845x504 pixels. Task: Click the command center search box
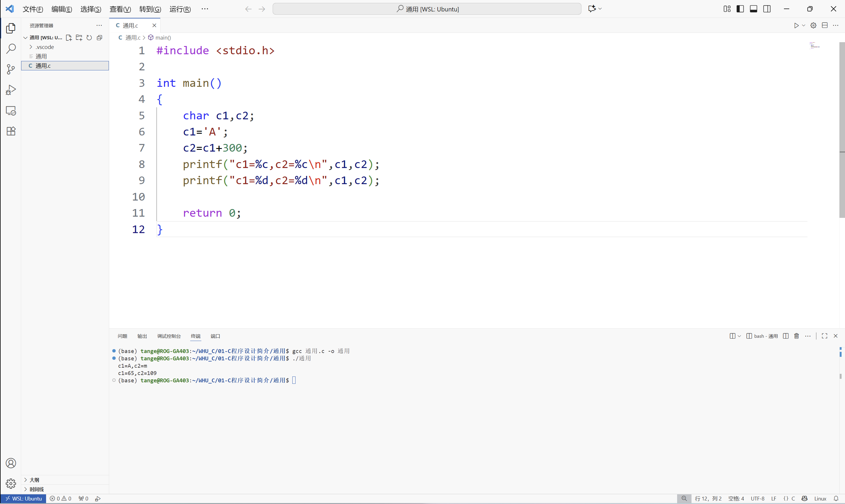tap(427, 9)
